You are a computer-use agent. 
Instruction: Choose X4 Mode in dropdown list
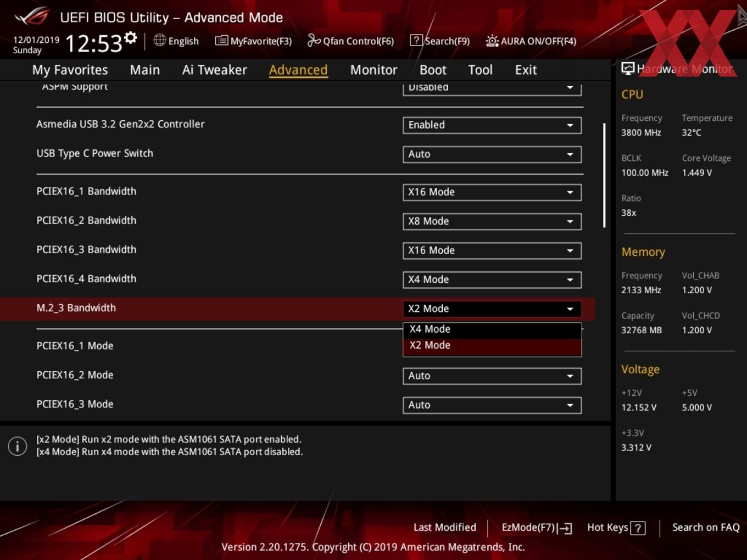492,329
